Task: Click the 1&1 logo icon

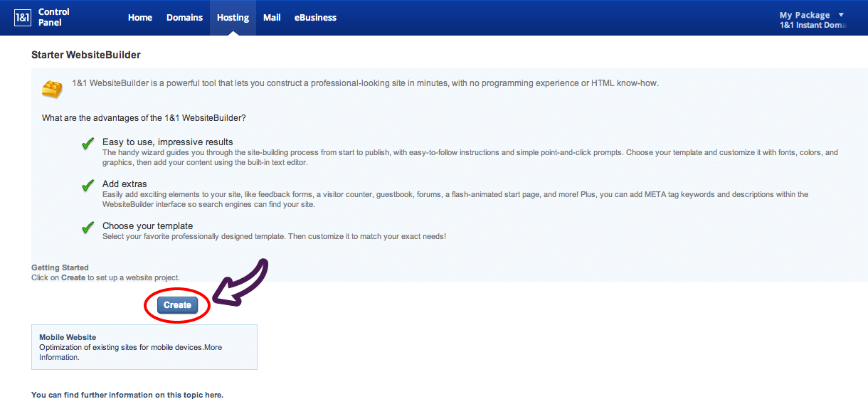Action: [23, 18]
